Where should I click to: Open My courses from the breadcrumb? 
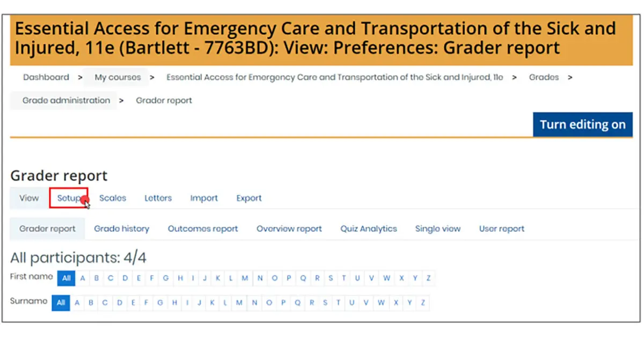(x=117, y=77)
